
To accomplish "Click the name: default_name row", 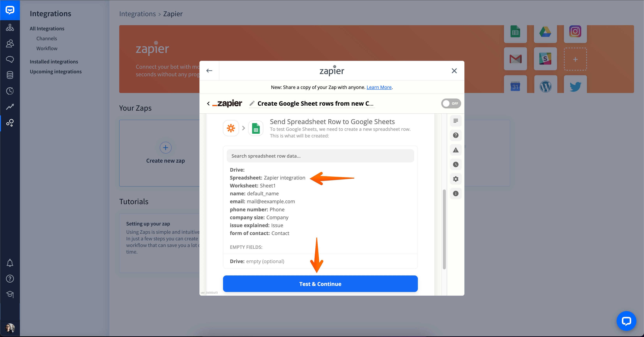I will 254,193.
